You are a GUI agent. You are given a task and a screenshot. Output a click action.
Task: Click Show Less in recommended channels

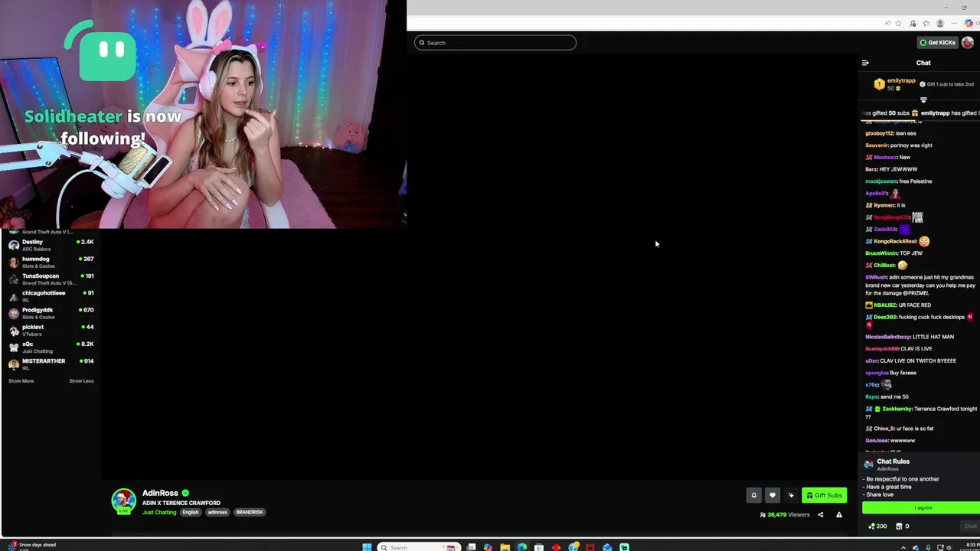point(81,381)
